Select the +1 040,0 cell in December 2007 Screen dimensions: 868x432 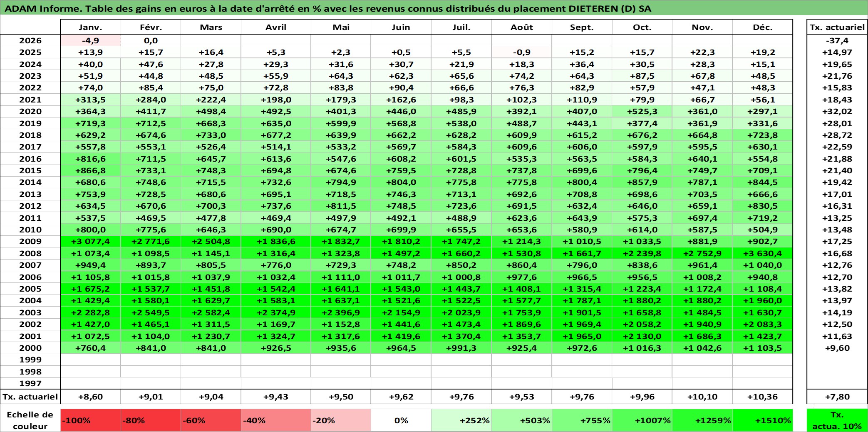(x=763, y=265)
